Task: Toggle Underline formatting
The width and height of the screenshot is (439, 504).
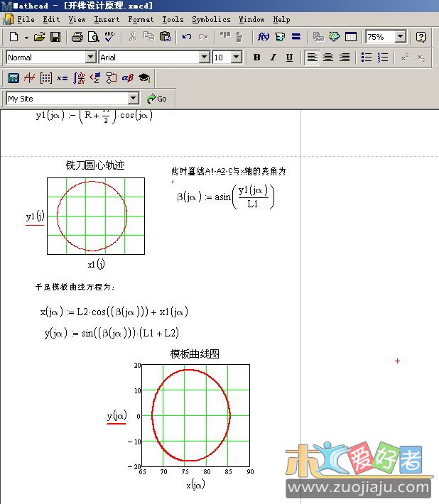Action: point(289,57)
